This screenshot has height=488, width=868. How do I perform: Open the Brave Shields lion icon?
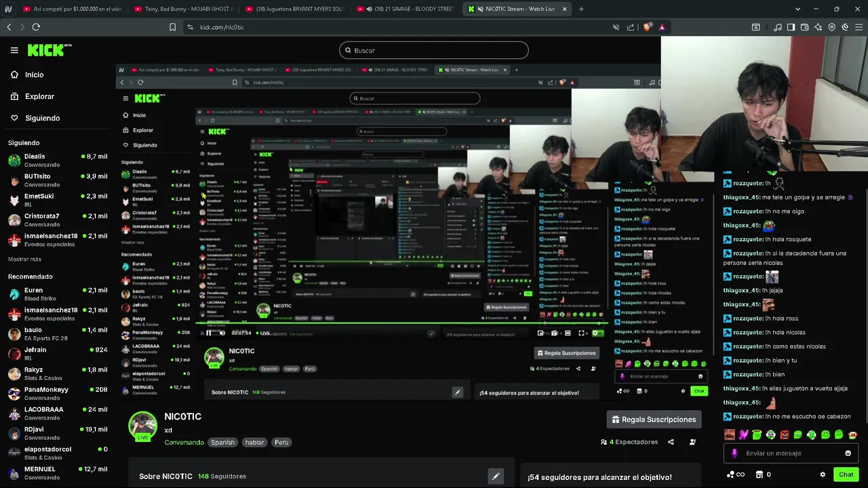tap(648, 27)
